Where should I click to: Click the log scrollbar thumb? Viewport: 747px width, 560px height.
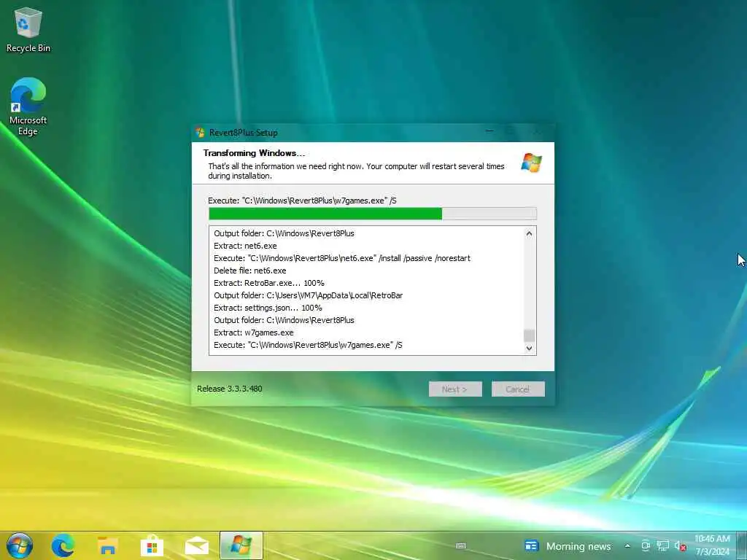pyautogui.click(x=529, y=335)
